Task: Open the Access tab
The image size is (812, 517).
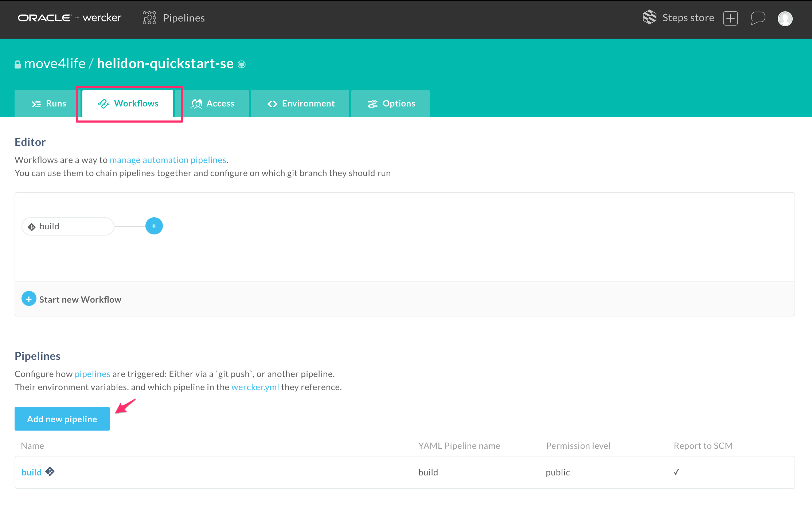Action: [x=212, y=104]
